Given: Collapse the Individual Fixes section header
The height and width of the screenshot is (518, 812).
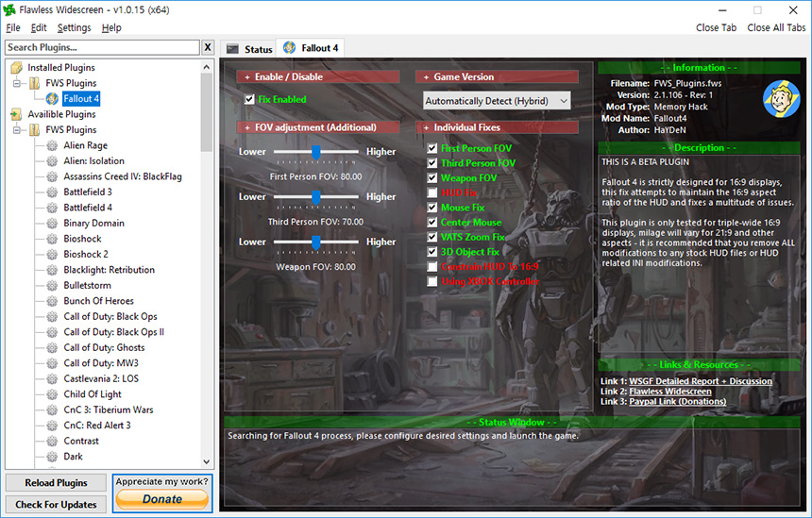Looking at the screenshot, I should (497, 127).
